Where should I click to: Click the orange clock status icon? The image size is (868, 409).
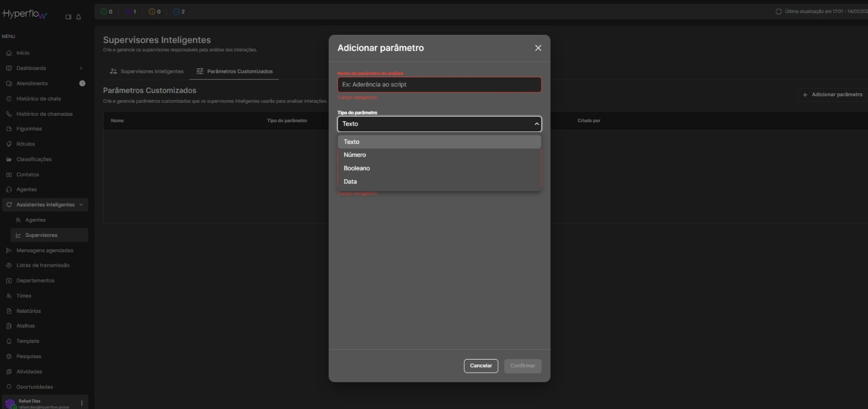click(152, 11)
